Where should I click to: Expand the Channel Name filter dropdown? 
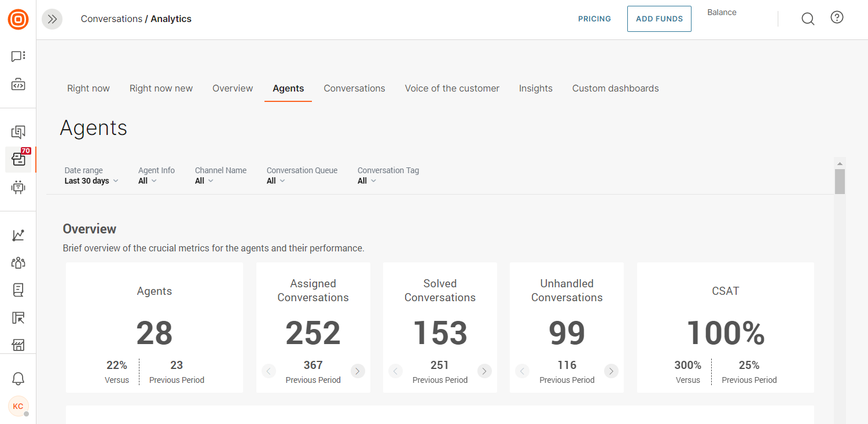(204, 181)
